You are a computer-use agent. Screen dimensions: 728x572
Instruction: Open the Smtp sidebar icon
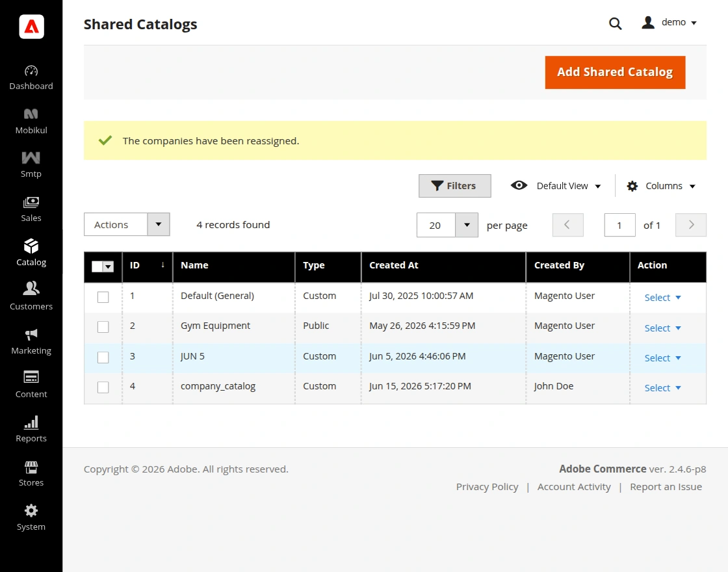tap(31, 158)
